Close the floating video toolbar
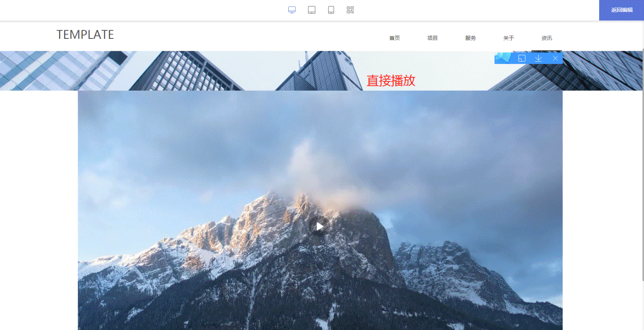This screenshot has height=330, width=644. [x=555, y=58]
